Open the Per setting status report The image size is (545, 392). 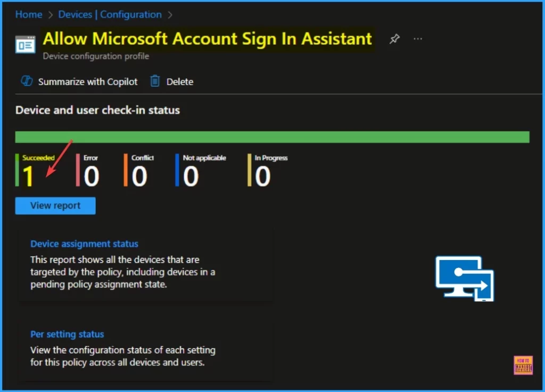(x=67, y=334)
